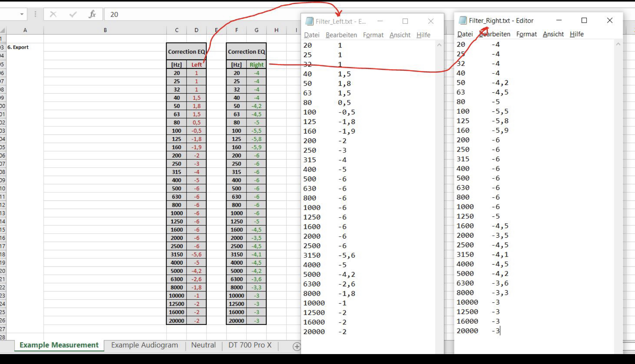
Task: Click line '3150 -5,6' in Filter_Left.txt
Action: [329, 256]
